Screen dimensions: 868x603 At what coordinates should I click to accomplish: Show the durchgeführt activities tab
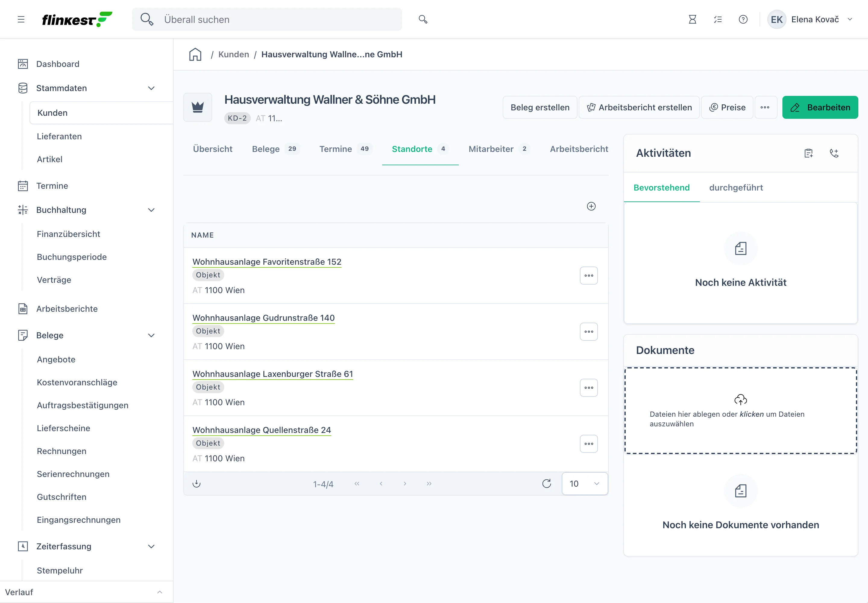pyautogui.click(x=736, y=188)
